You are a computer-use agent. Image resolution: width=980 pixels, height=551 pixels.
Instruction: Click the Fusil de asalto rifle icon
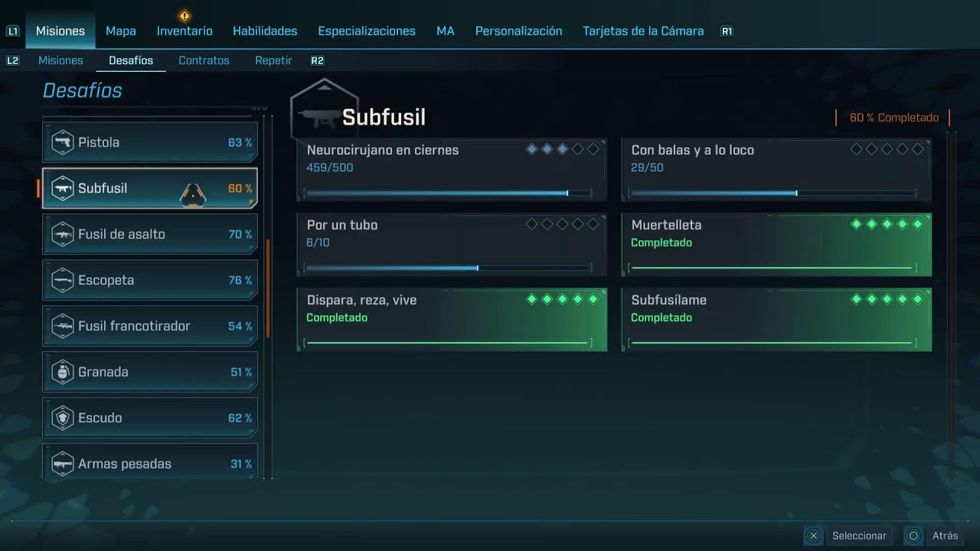tap(62, 234)
